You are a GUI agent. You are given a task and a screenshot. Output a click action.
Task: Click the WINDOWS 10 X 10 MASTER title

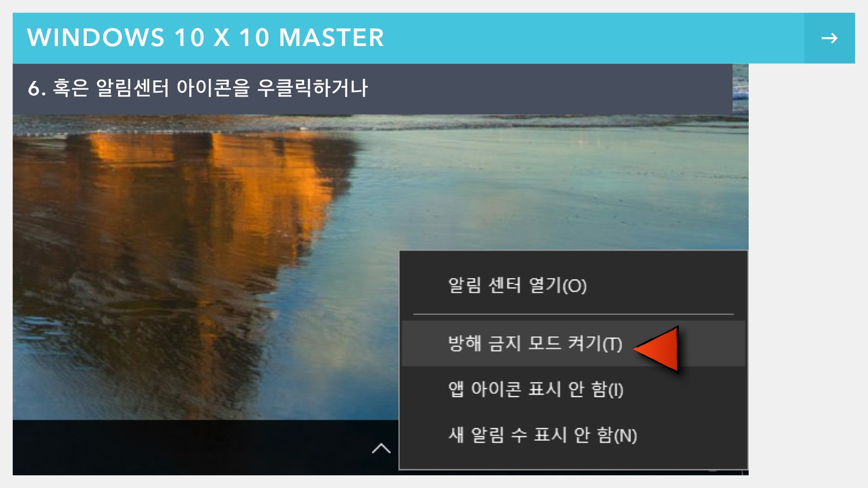pyautogui.click(x=206, y=38)
